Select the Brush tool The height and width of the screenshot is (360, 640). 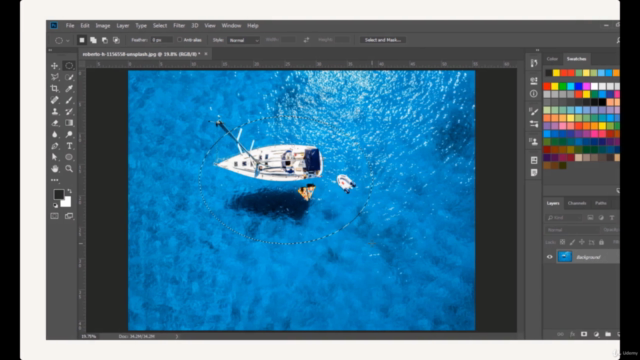pos(69,100)
